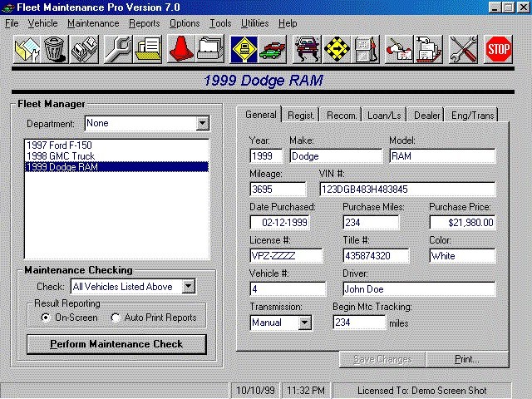This screenshot has height=399, width=532.
Task: Click the 11:32 PM time in status bar
Action: click(306, 391)
